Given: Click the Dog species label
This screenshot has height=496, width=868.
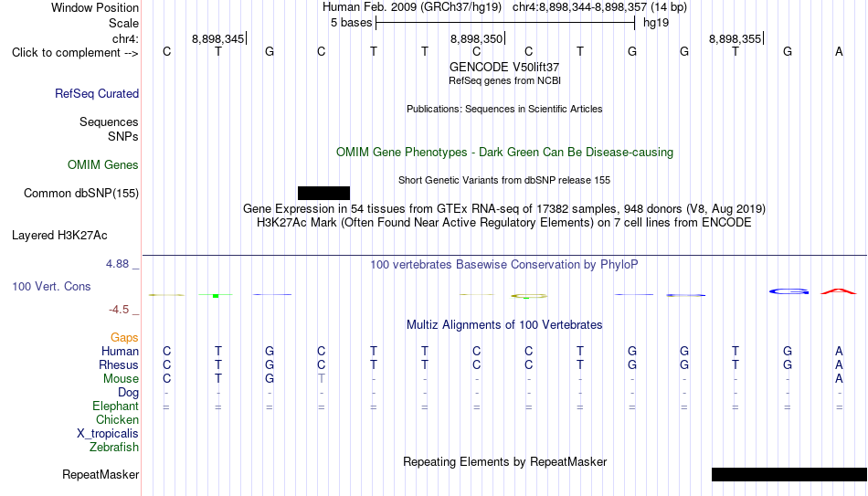Looking at the screenshot, I should tap(128, 393).
